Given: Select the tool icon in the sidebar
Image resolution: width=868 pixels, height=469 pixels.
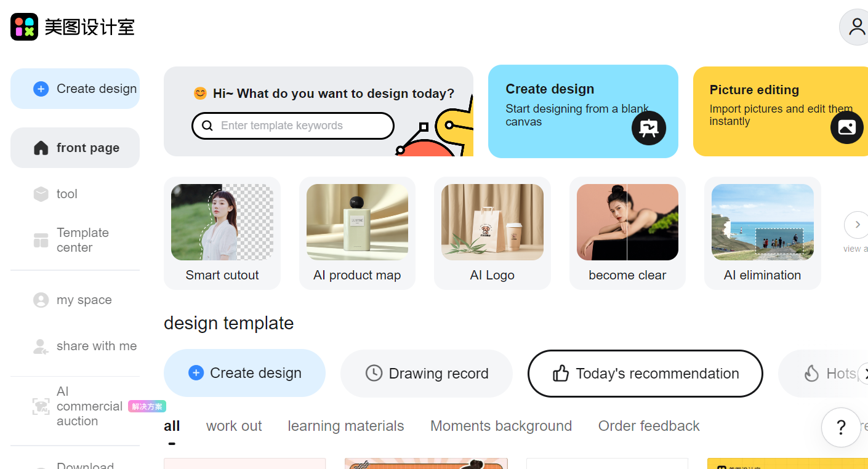Looking at the screenshot, I should [x=39, y=193].
